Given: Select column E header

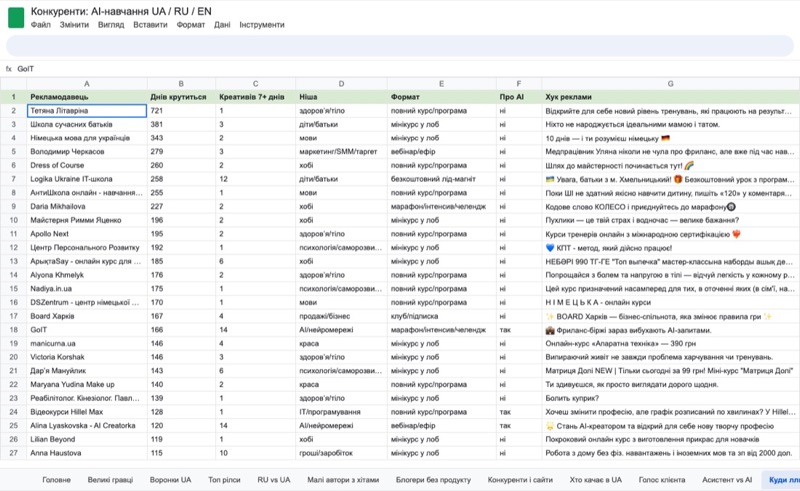Looking at the screenshot, I should pyautogui.click(x=441, y=84).
